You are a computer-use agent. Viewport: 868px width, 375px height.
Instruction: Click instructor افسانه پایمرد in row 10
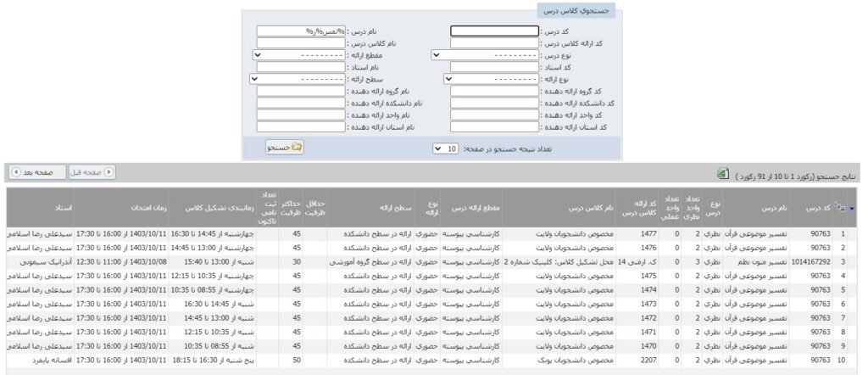tap(52, 360)
